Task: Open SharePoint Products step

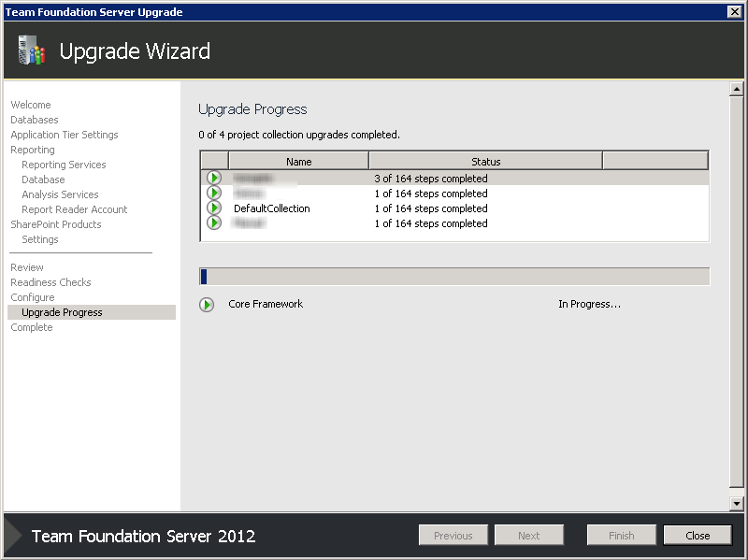Action: point(56,224)
